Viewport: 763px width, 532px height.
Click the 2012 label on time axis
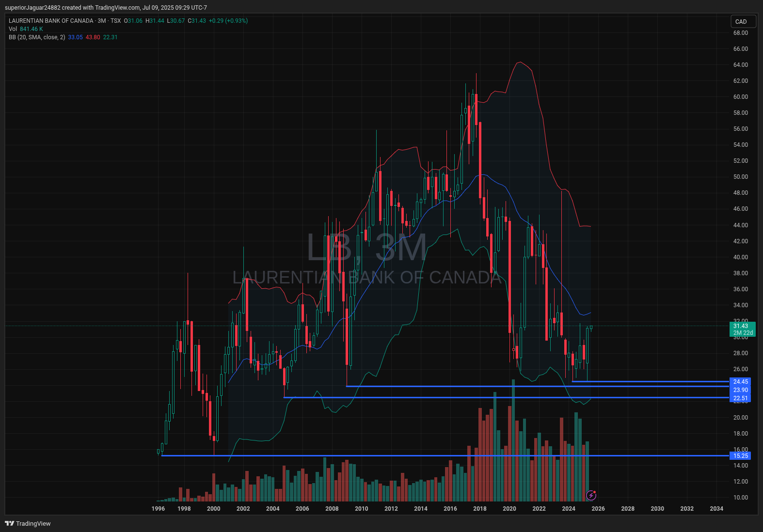391,509
